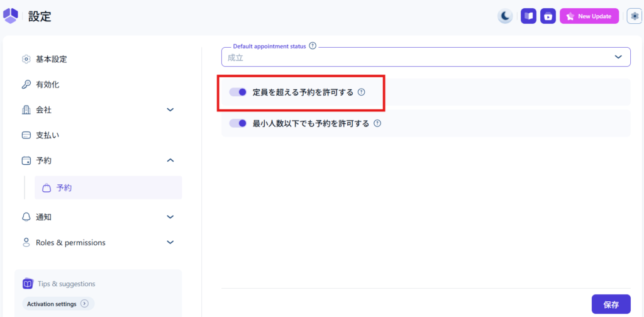Collapse the 予約 sidebar section

tap(170, 160)
